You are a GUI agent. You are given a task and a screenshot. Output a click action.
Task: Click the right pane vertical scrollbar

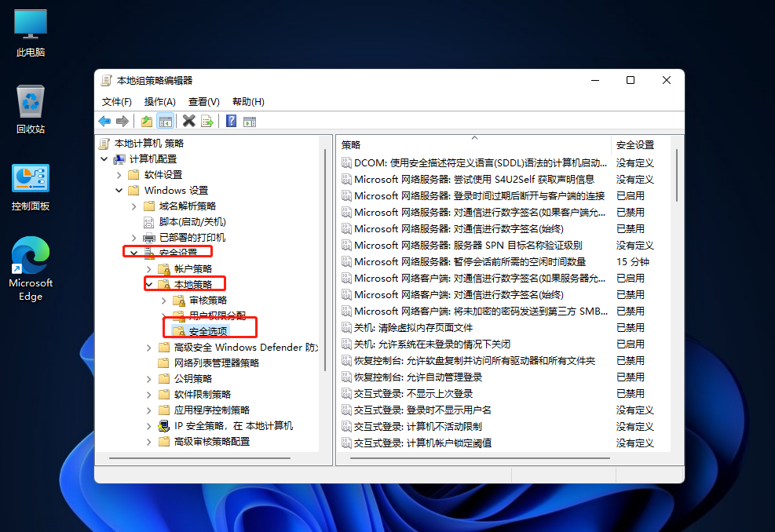coord(677,175)
